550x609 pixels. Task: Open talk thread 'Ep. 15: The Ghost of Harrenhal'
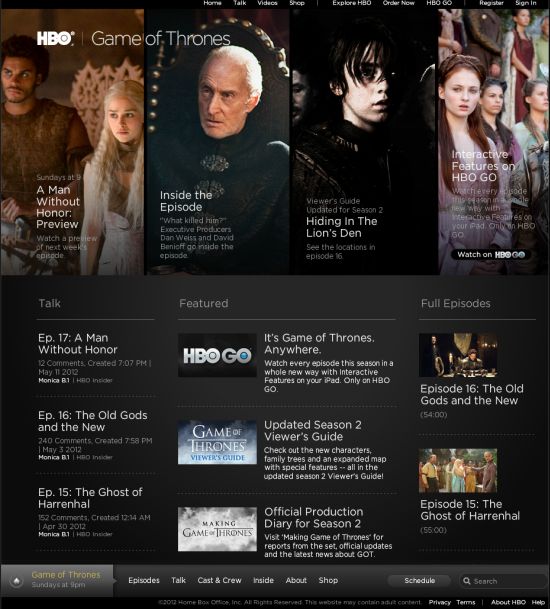pos(90,498)
